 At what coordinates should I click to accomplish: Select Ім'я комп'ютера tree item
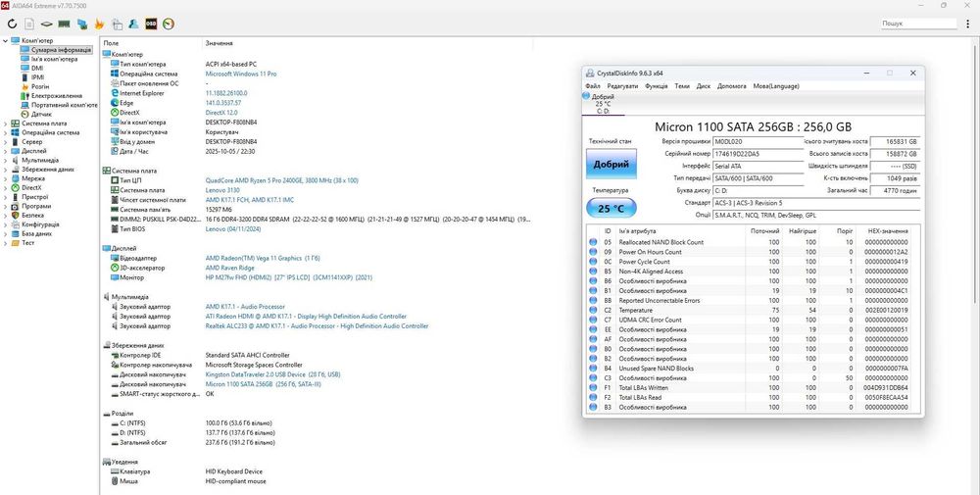click(x=54, y=60)
